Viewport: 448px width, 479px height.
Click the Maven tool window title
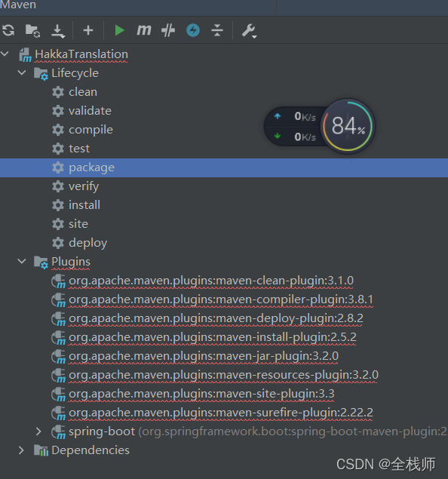[18, 5]
